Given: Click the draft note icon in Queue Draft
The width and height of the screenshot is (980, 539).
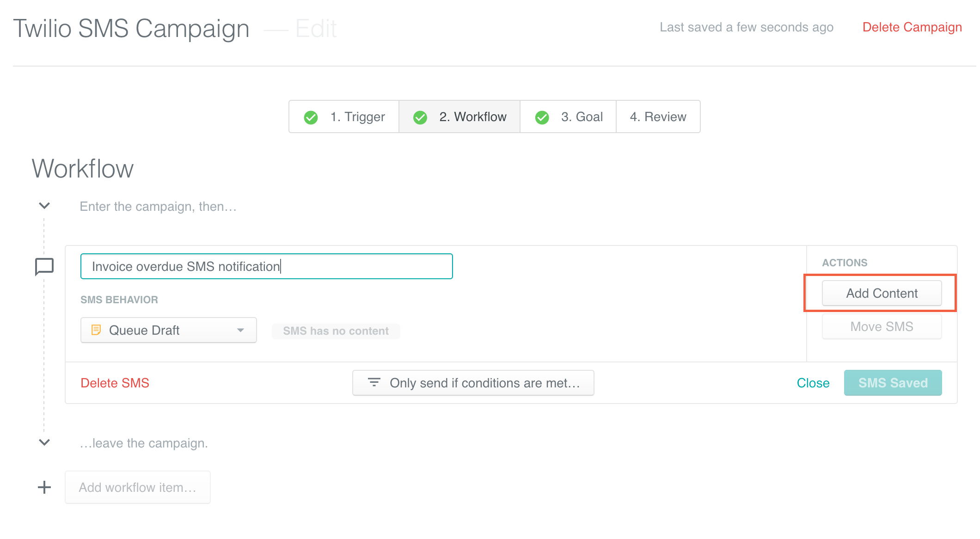Looking at the screenshot, I should [96, 330].
